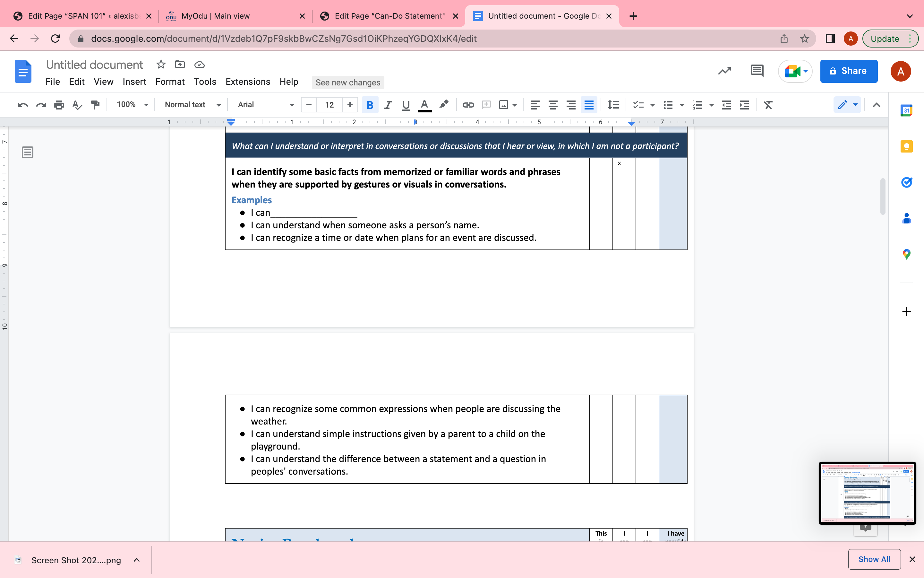Set justified text alignment

point(589,105)
